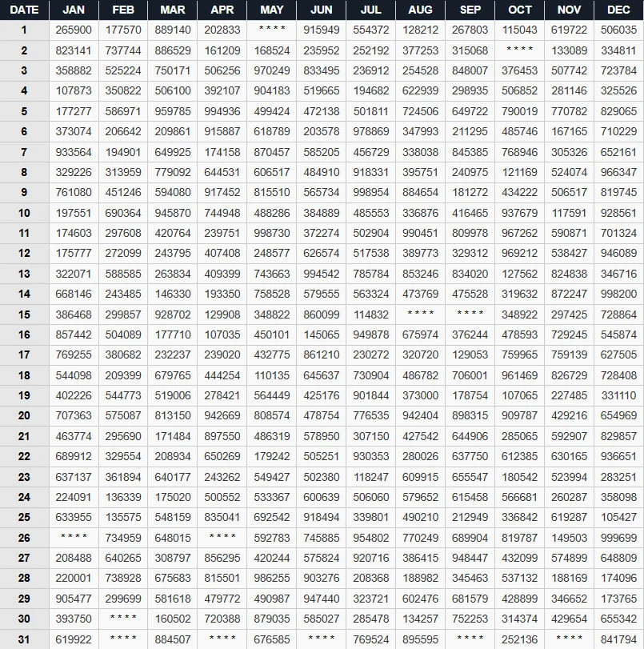Select cell value 937679
This screenshot has height=649, width=644.
tap(519, 213)
